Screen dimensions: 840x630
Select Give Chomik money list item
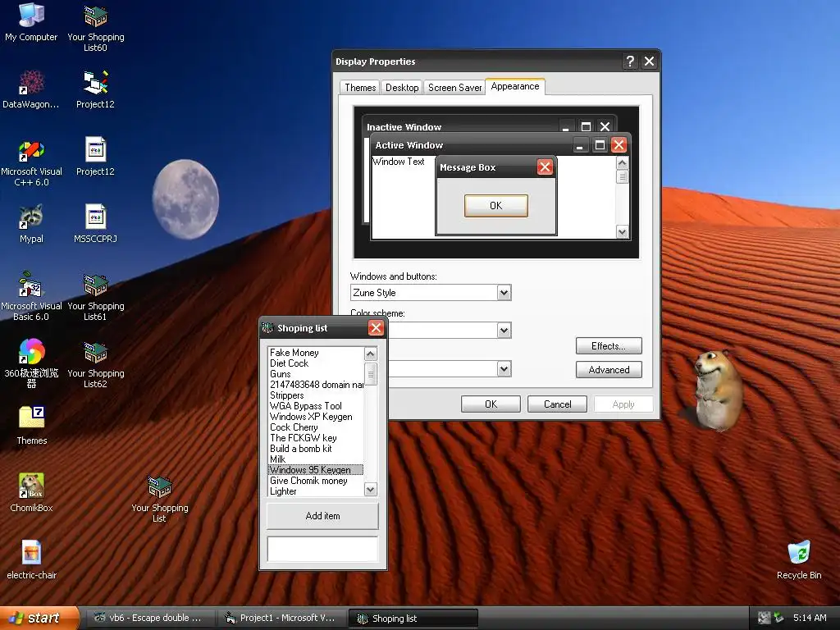click(x=316, y=481)
